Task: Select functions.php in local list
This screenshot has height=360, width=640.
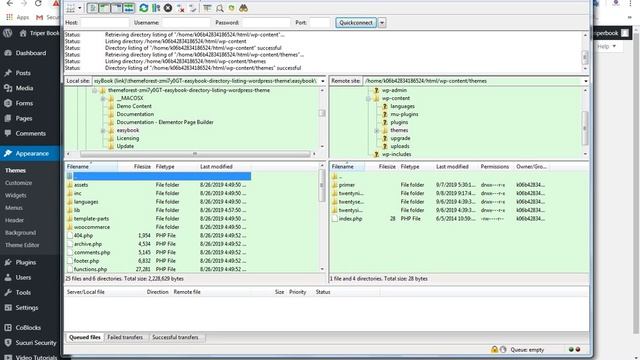Action: click(x=90, y=269)
